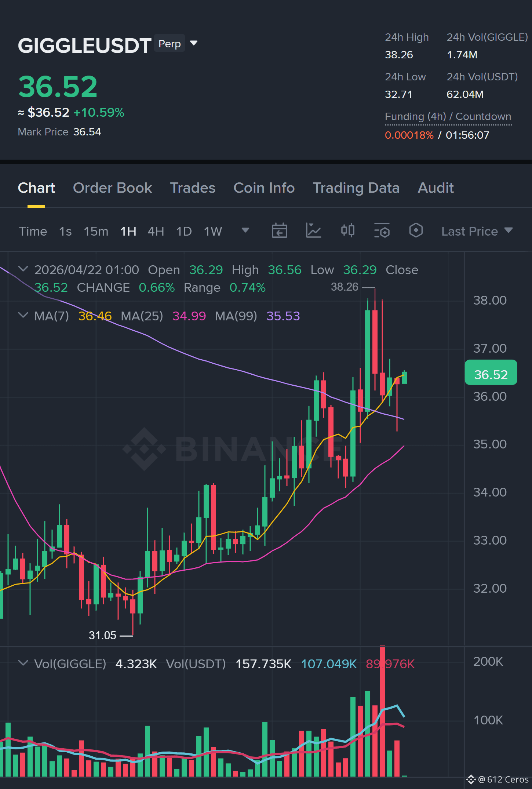532x789 pixels.
Task: Open the GIGGLEUSDT Perp pair selector arrow
Action: [194, 43]
